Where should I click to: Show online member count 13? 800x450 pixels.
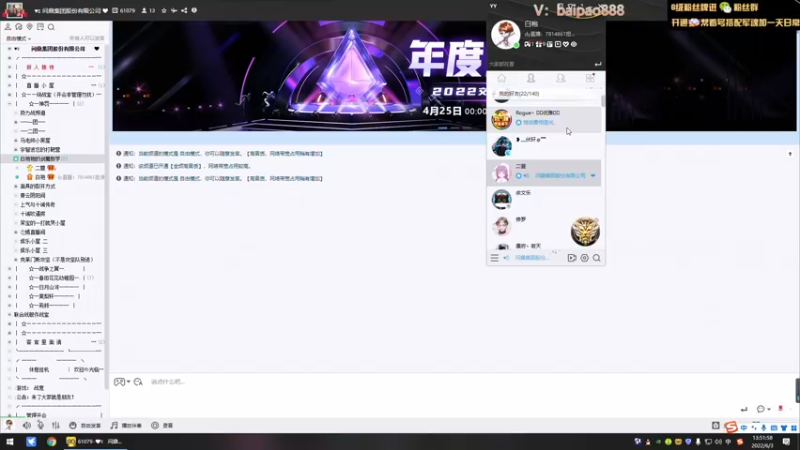pos(148,10)
